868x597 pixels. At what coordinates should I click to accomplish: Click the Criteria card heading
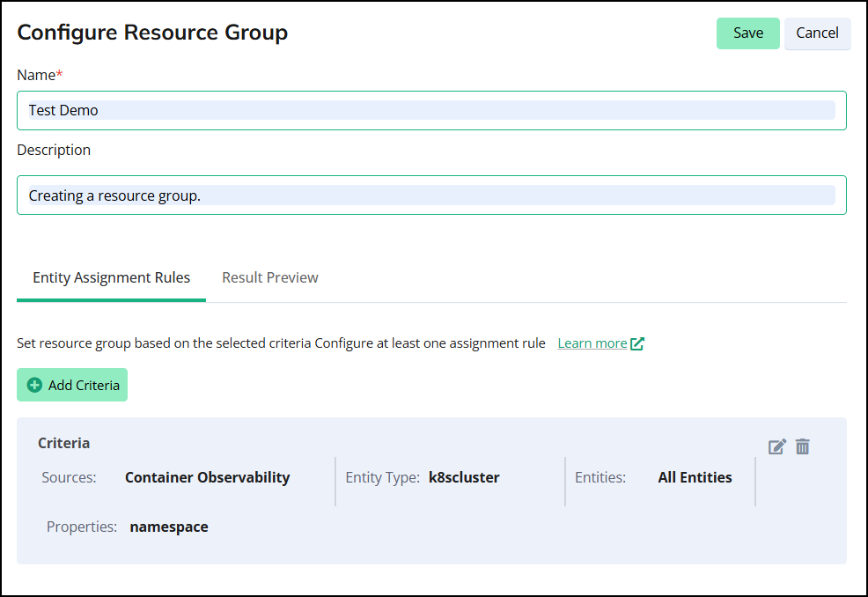coord(63,443)
